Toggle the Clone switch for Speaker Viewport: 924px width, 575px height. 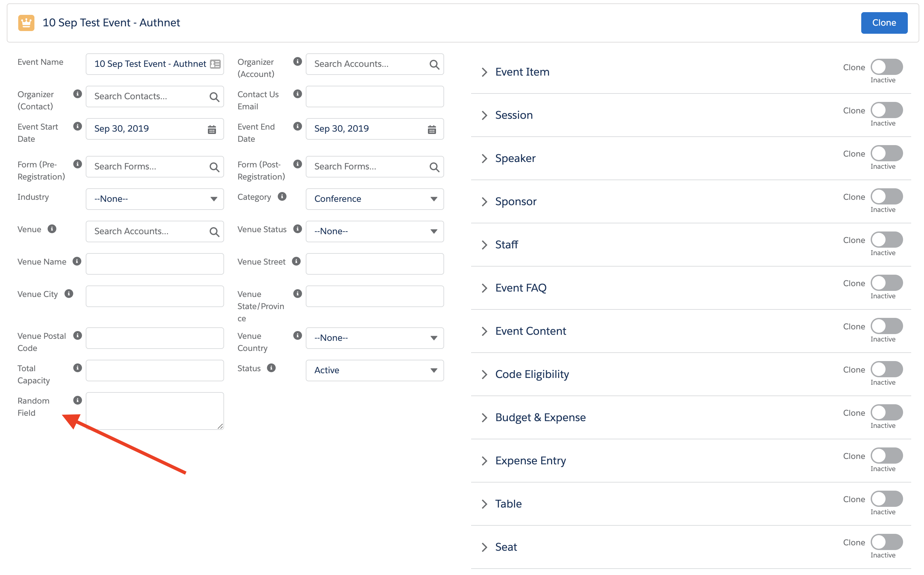(886, 154)
